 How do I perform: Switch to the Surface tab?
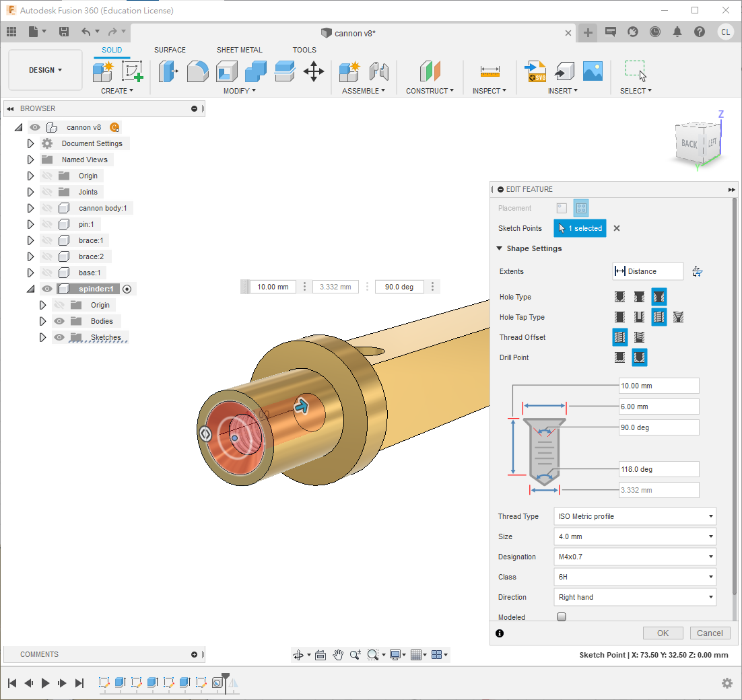pyautogui.click(x=170, y=50)
